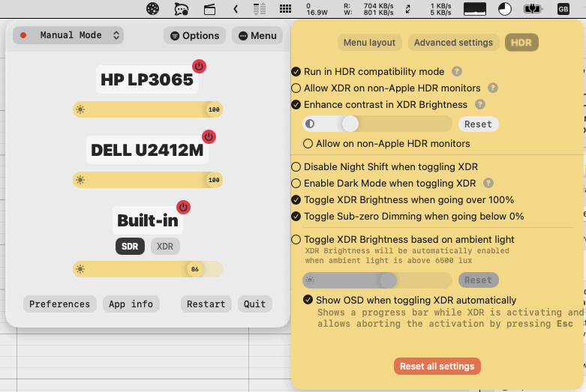Enable Allow on non-Apple HDR monitors
The height and width of the screenshot is (392, 586).
point(308,143)
